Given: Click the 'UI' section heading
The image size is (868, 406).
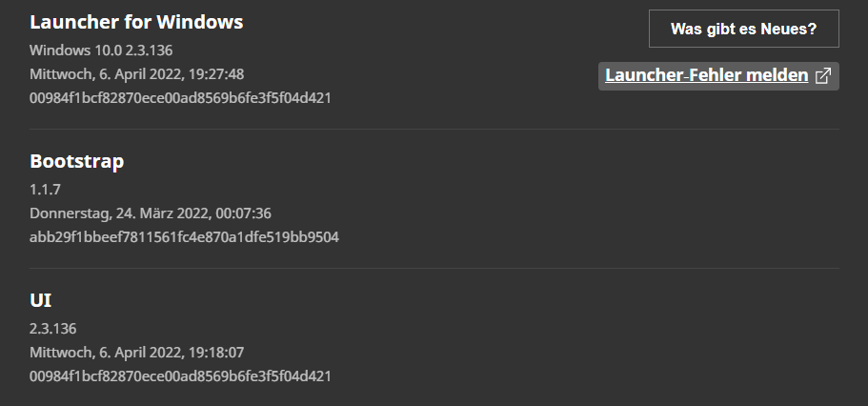Looking at the screenshot, I should coord(41,300).
